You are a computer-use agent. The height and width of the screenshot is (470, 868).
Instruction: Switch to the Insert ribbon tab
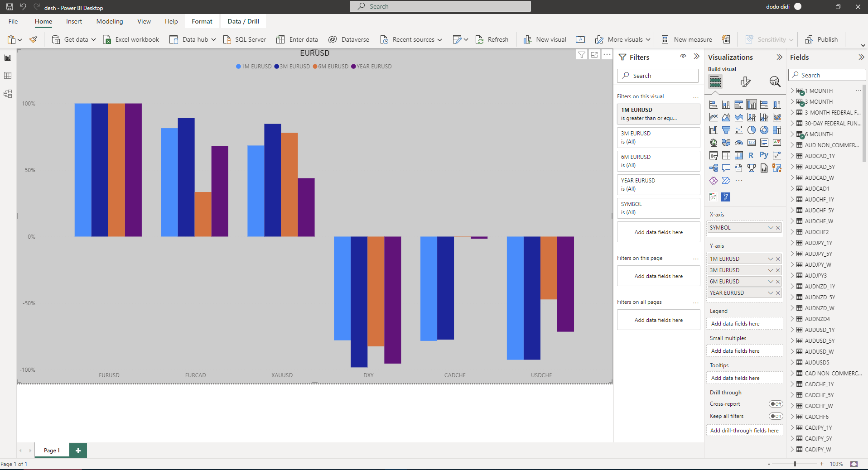coord(74,21)
